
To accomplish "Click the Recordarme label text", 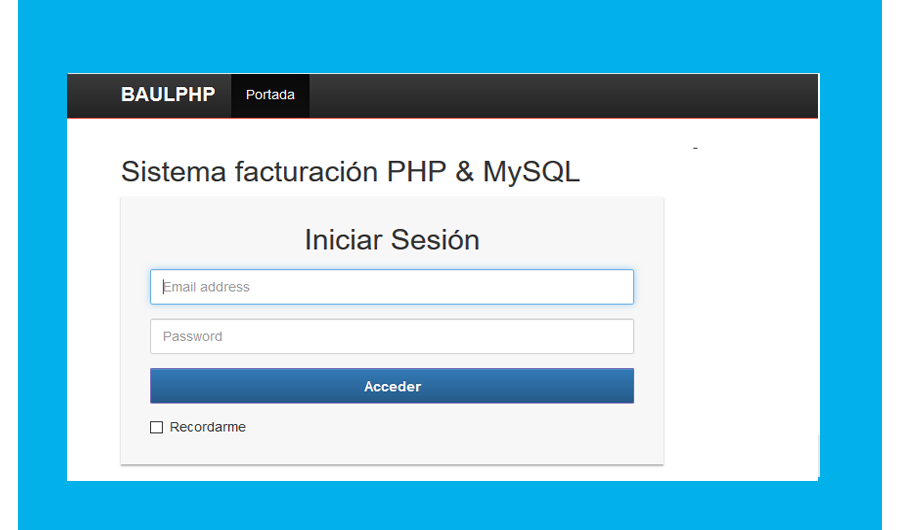I will (x=208, y=427).
